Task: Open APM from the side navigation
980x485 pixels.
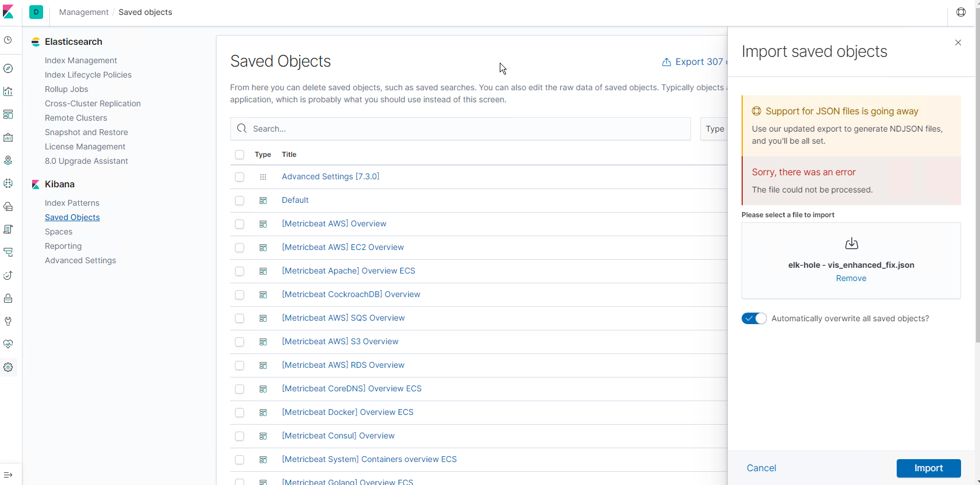Action: click(8, 252)
